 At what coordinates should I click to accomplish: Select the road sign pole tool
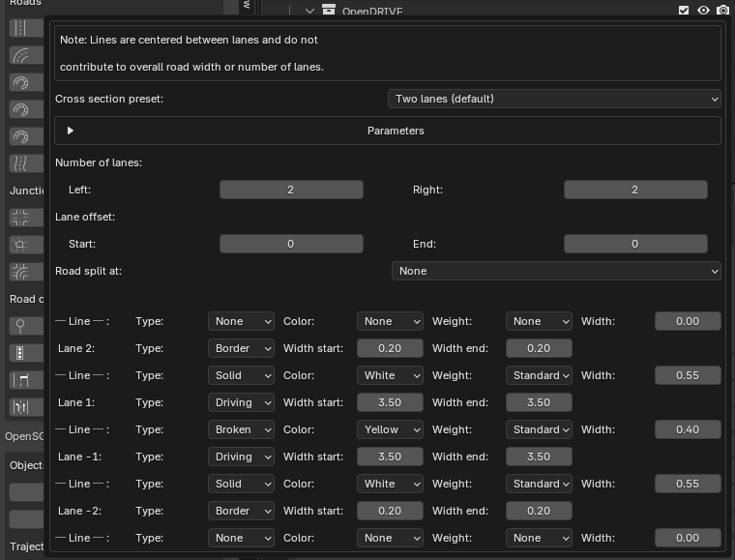(x=26, y=326)
